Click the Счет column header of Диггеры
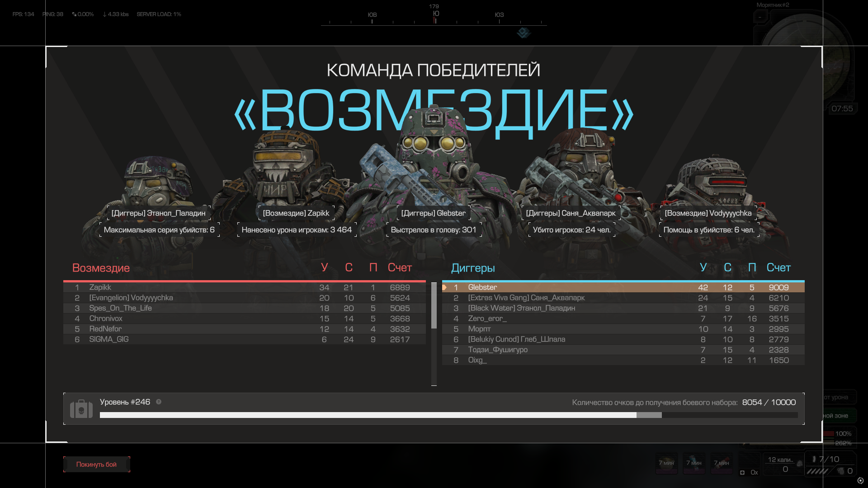Screen dimensions: 868x488 pos(778,267)
